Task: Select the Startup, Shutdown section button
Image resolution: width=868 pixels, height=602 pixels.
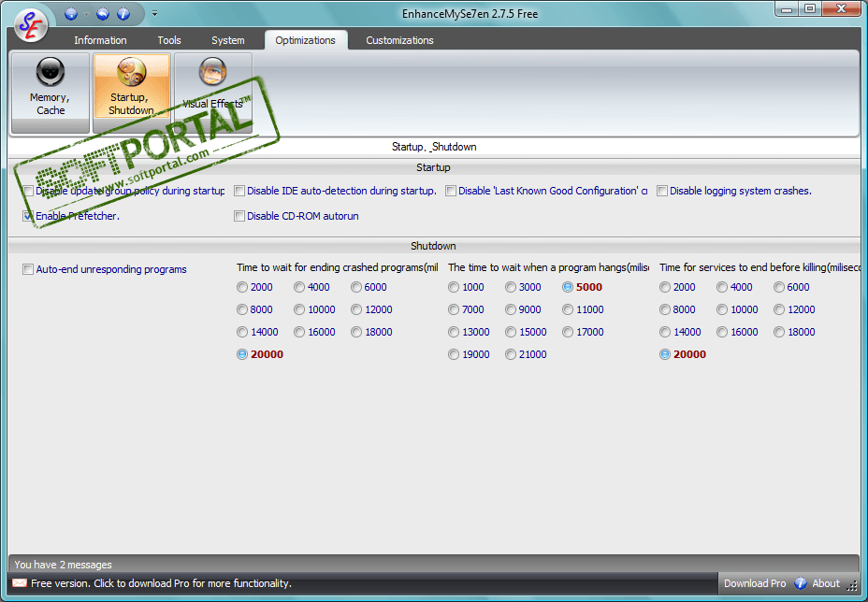Action: click(131, 93)
